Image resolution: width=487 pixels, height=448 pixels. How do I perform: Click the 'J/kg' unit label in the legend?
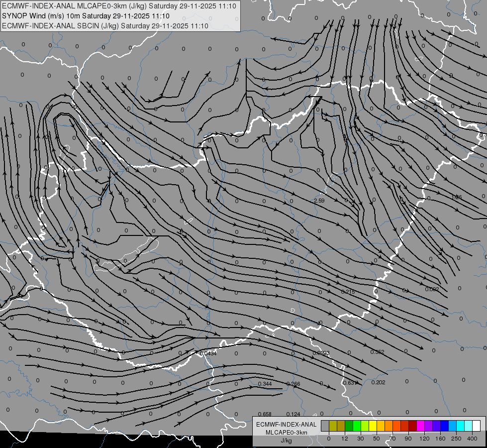[287, 441]
